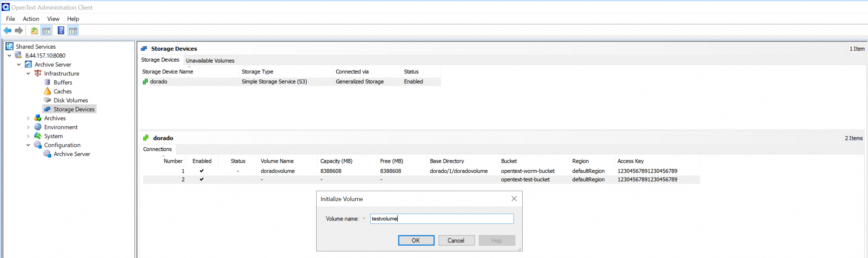Toggle Enabled checkmark for connection 1
Image resolution: width=868 pixels, height=258 pixels.
click(201, 171)
